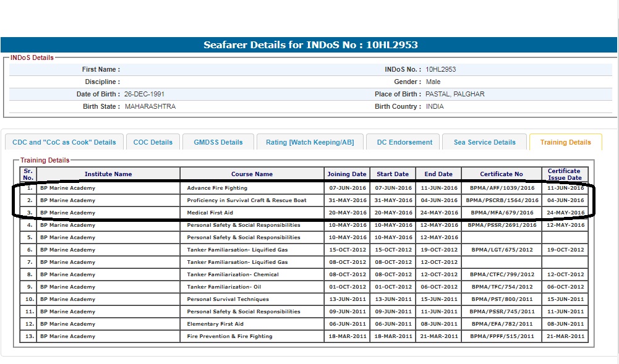Image resolution: width=619 pixels, height=364 pixels.
Task: Click the Institute Name column header
Action: (108, 174)
